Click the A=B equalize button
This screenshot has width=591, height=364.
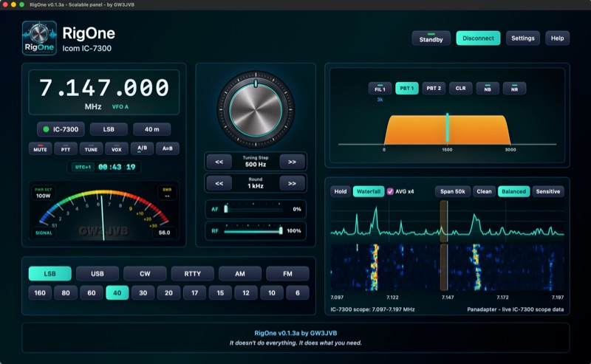click(168, 148)
